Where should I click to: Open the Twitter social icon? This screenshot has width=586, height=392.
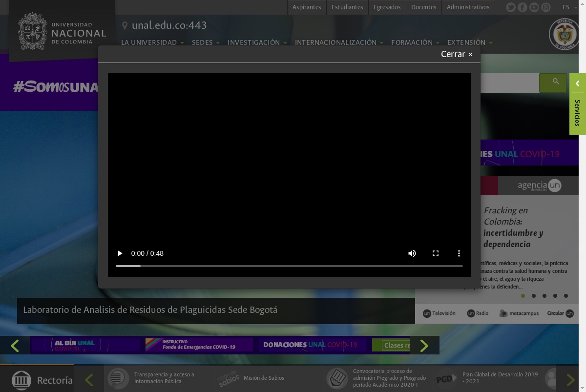(511, 7)
